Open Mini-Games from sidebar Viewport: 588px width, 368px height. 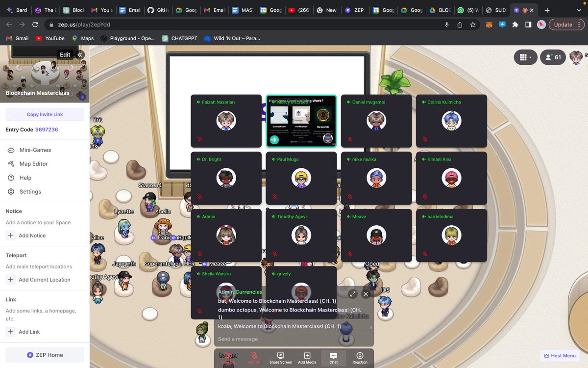pos(35,150)
